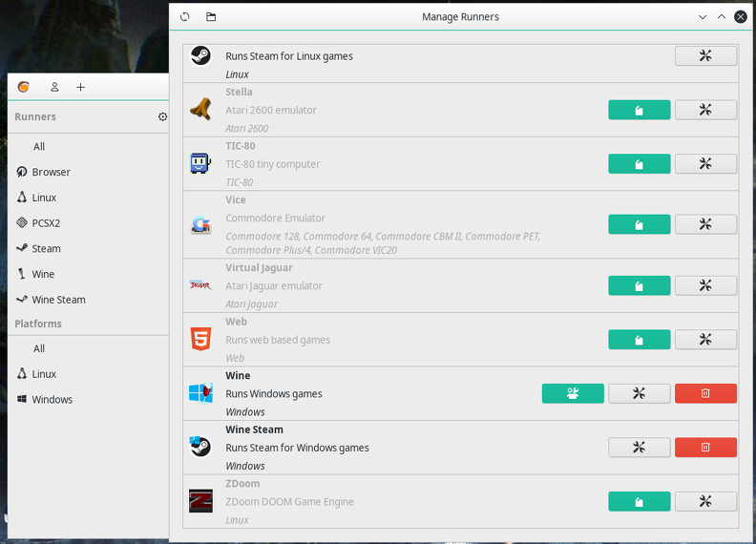
Task: Select PCSX2 runner in sidebar
Action: (x=88, y=223)
